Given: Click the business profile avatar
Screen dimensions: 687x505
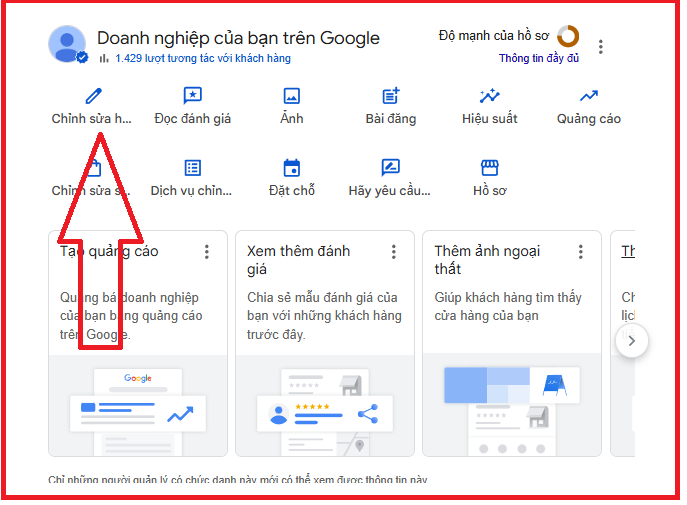Looking at the screenshot, I should 67,44.
